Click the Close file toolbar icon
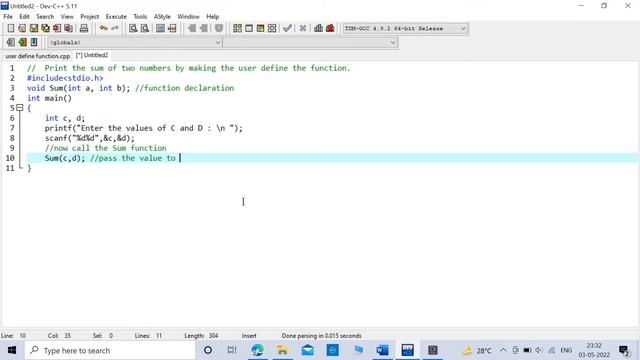This screenshot has height=360, width=640. point(57,28)
